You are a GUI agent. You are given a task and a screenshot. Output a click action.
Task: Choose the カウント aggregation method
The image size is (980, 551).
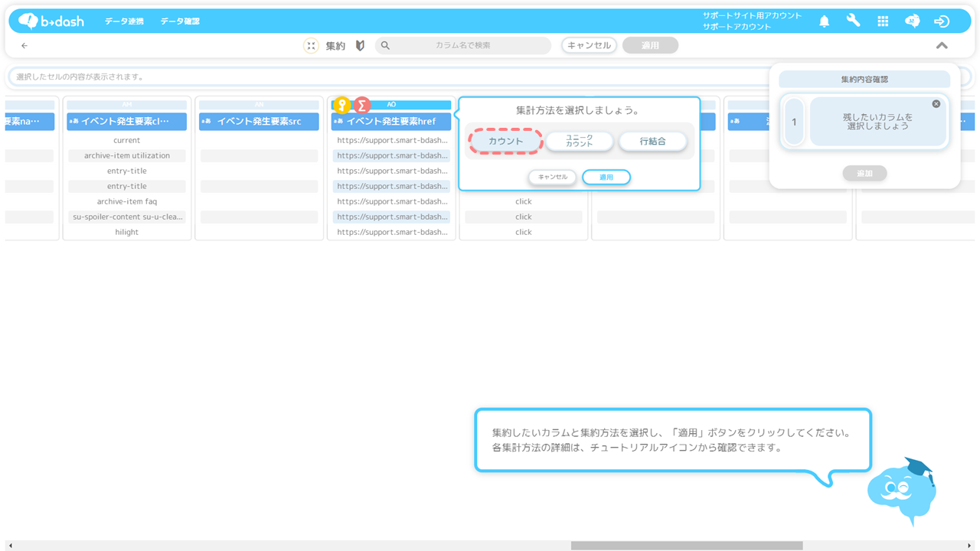click(x=506, y=142)
